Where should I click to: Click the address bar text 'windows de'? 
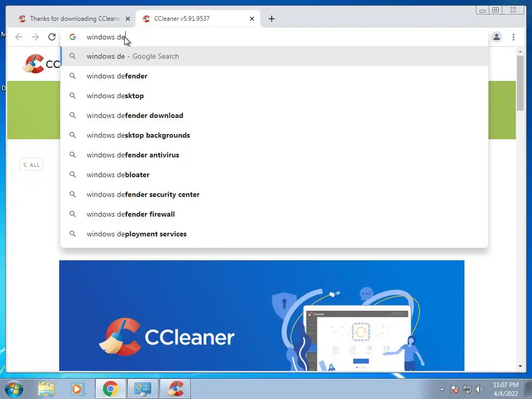(x=106, y=37)
